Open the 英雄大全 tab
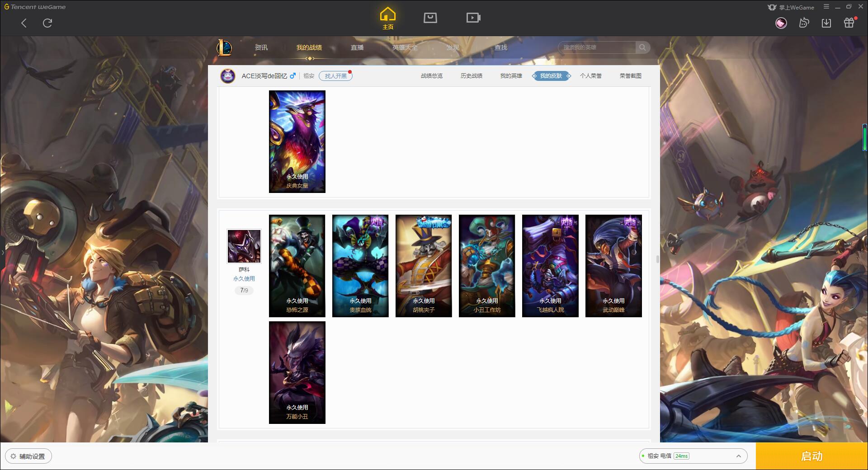This screenshot has height=470, width=868. (405, 47)
